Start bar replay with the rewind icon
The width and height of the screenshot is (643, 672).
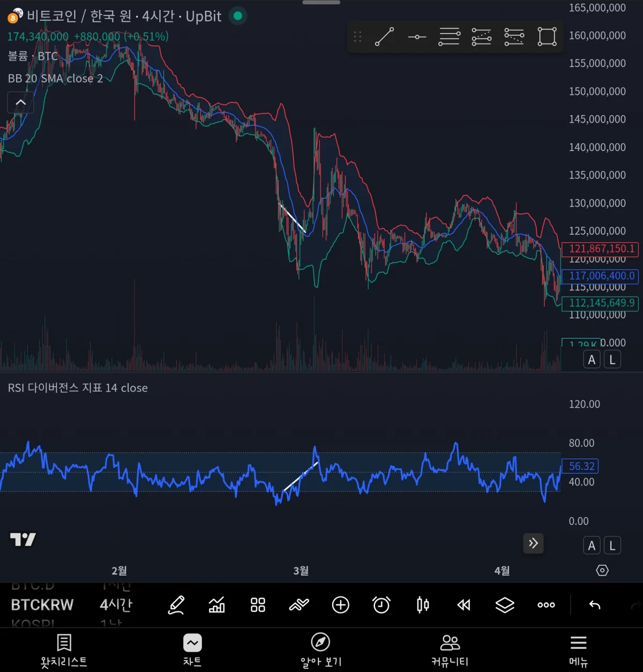463,605
